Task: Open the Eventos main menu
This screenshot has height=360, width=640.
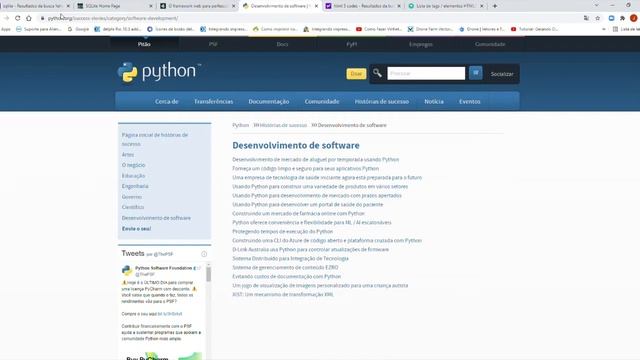Action: pos(469,102)
